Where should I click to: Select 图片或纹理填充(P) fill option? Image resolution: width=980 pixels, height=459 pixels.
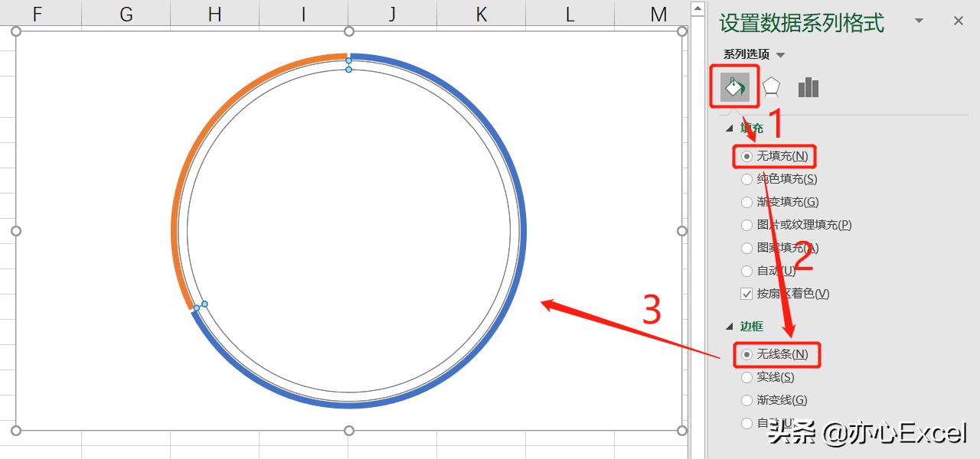coord(746,225)
